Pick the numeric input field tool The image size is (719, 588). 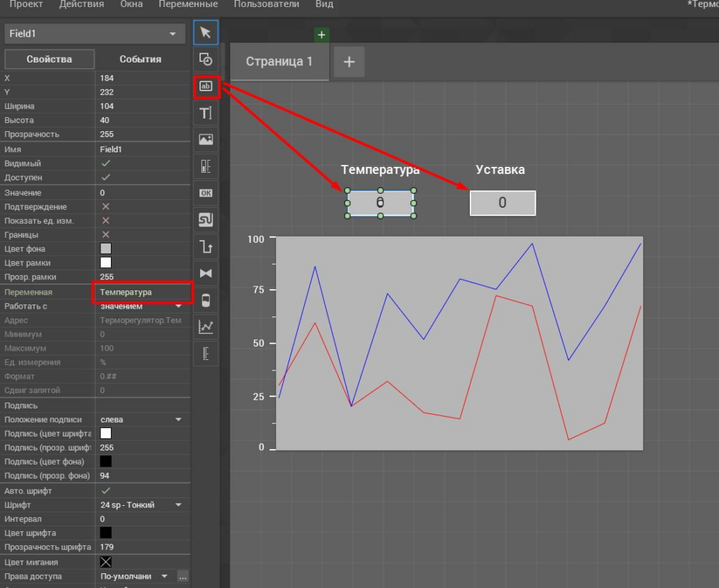tap(206, 86)
